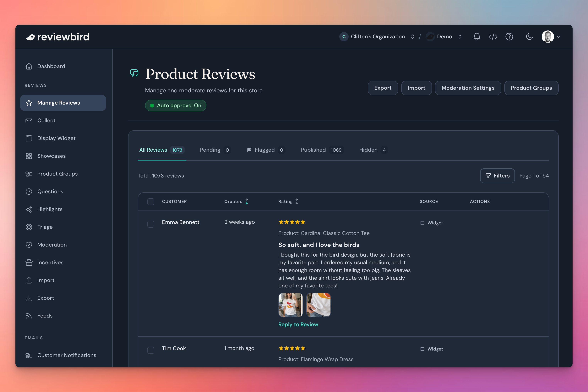588x392 pixels.
Task: Click the reviewbird logo
Action: 57,37
